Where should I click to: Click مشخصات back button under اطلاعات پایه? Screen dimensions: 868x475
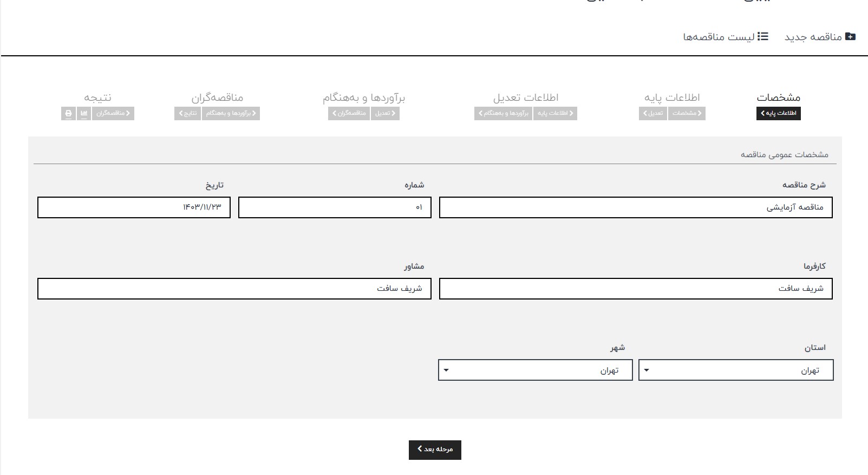(687, 113)
